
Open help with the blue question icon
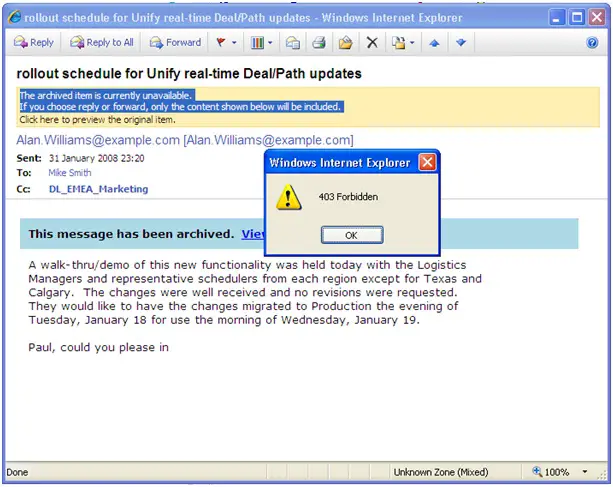592,42
